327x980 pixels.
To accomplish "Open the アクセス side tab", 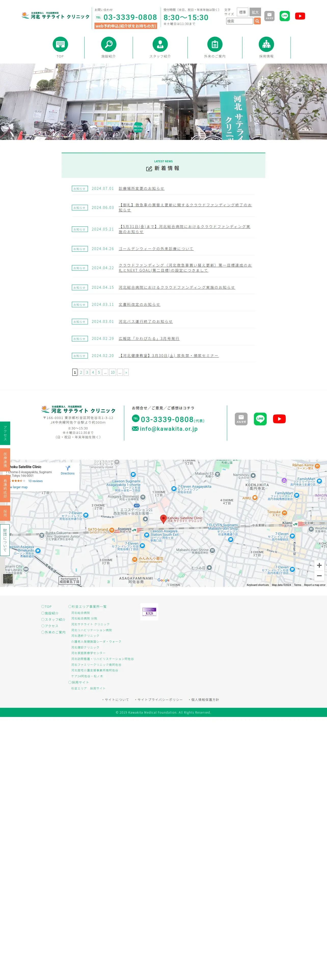I will click(x=5, y=433).
